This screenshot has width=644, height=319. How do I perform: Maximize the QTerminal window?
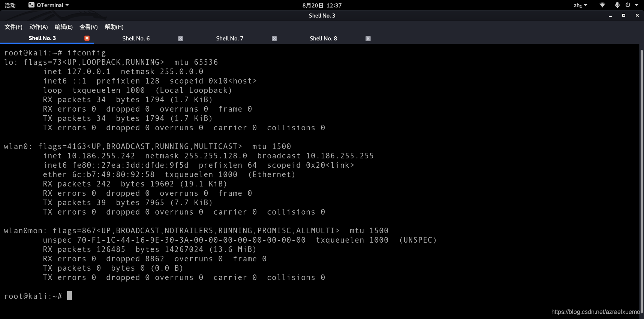click(624, 15)
